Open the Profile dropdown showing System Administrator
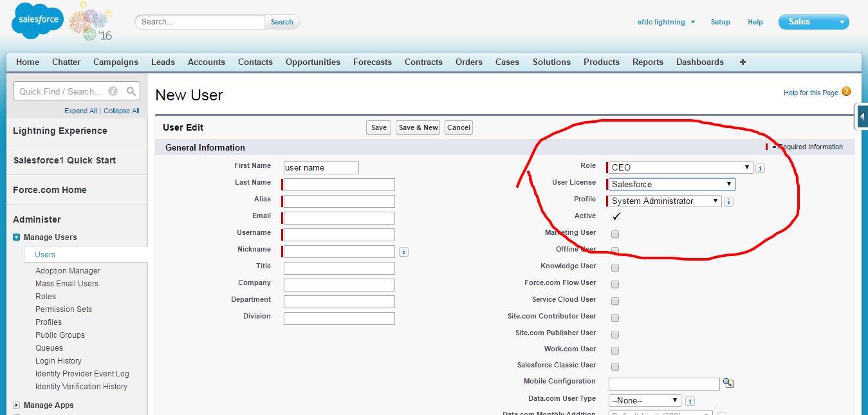Image resolution: width=868 pixels, height=415 pixels. [x=665, y=201]
